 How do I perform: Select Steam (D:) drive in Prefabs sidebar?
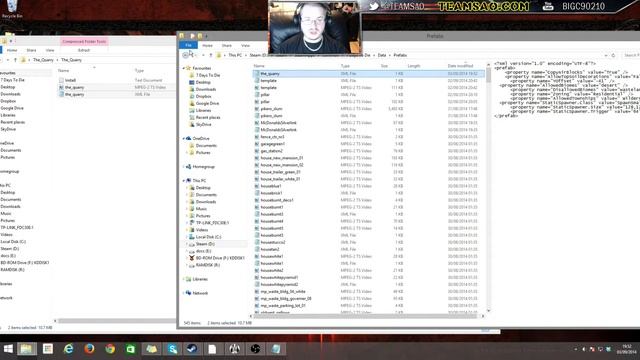[x=205, y=244]
